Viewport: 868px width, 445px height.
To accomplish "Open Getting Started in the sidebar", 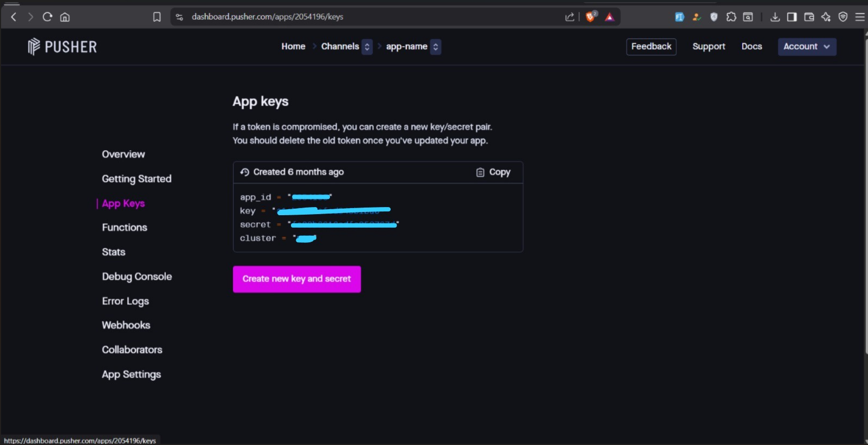I will click(137, 179).
